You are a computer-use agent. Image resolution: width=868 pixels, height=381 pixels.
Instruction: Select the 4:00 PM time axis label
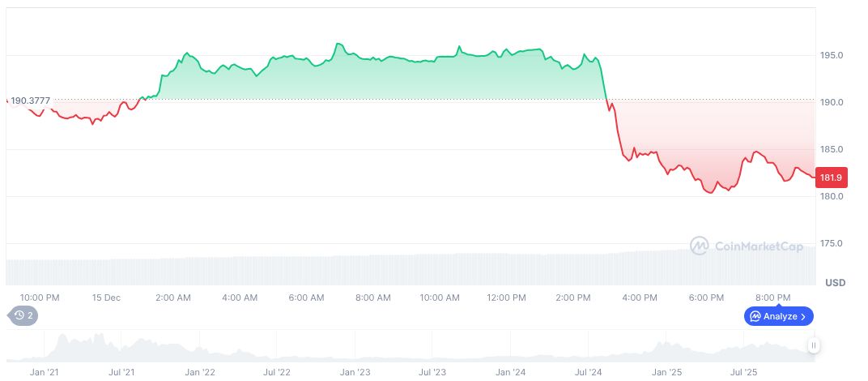[x=640, y=298]
